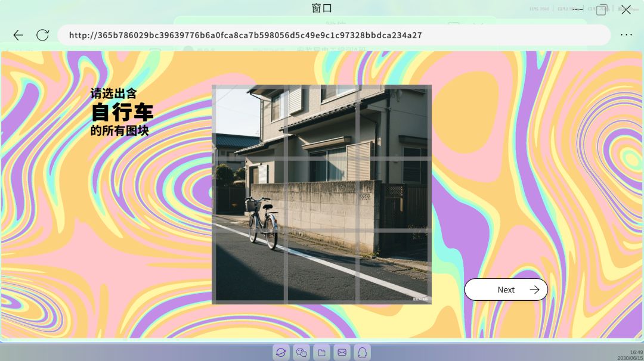This screenshot has width=644, height=361.
Task: Open the three-dot browser menu
Action: 626,35
